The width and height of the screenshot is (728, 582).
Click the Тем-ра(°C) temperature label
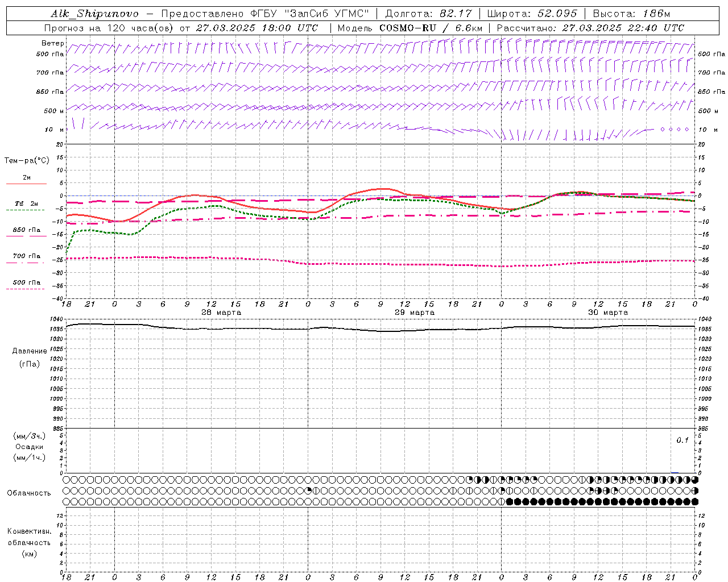click(27, 161)
